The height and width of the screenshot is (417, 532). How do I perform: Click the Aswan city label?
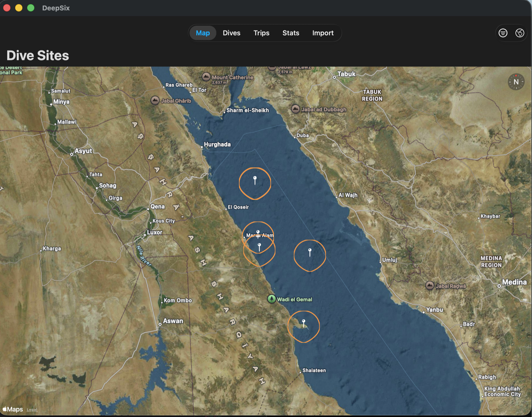click(x=173, y=321)
